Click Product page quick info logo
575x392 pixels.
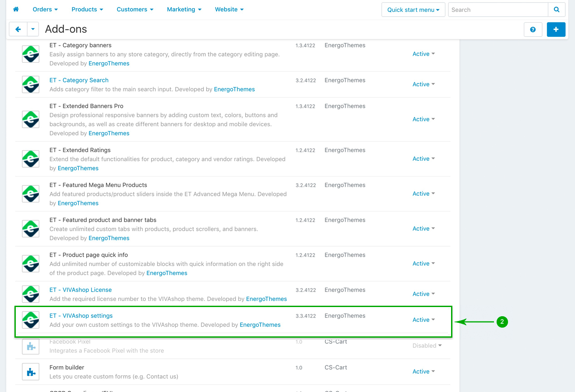[31, 264]
